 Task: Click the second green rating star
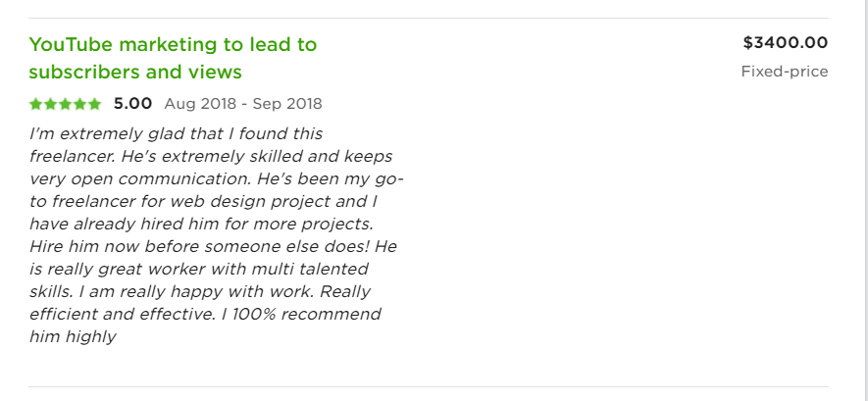click(x=50, y=104)
